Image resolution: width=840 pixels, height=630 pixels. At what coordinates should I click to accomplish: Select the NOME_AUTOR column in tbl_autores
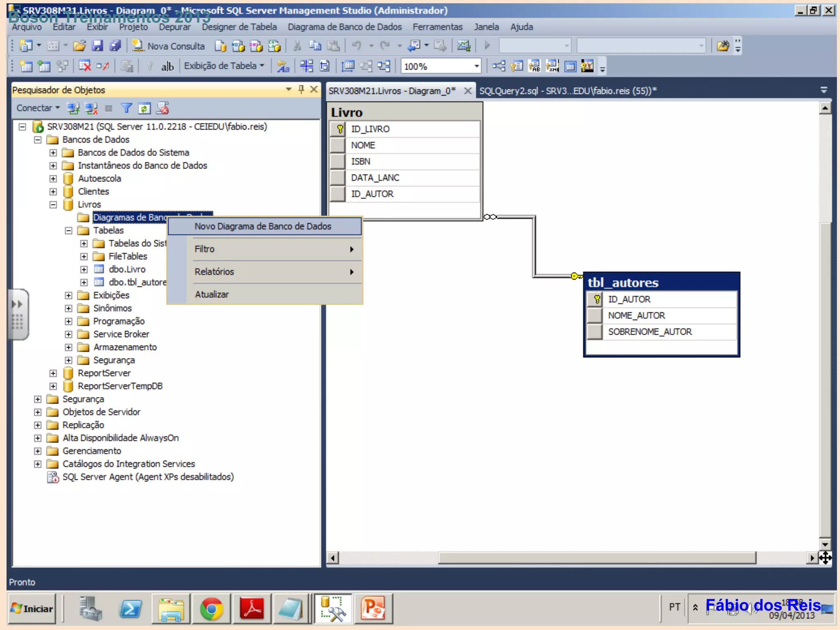[x=637, y=315]
